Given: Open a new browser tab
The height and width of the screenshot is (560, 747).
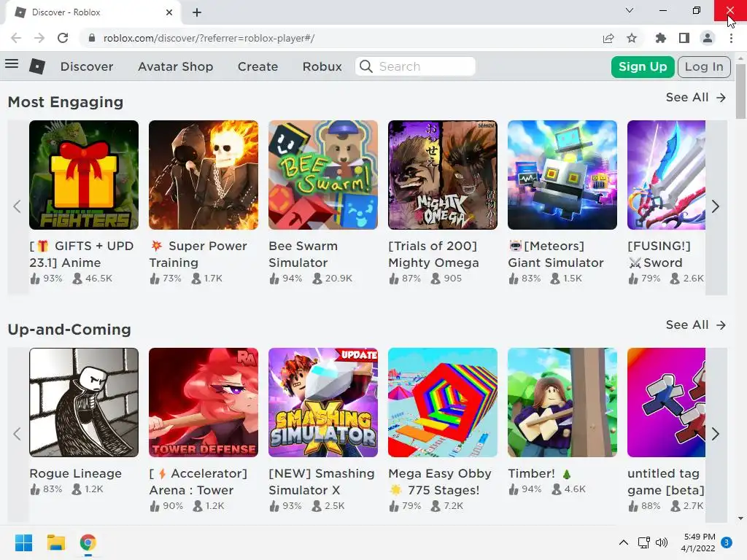Looking at the screenshot, I should tap(197, 12).
